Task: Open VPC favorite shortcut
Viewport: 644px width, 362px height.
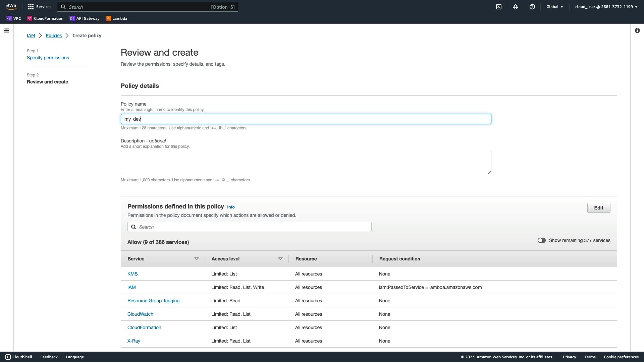Action: pyautogui.click(x=14, y=18)
